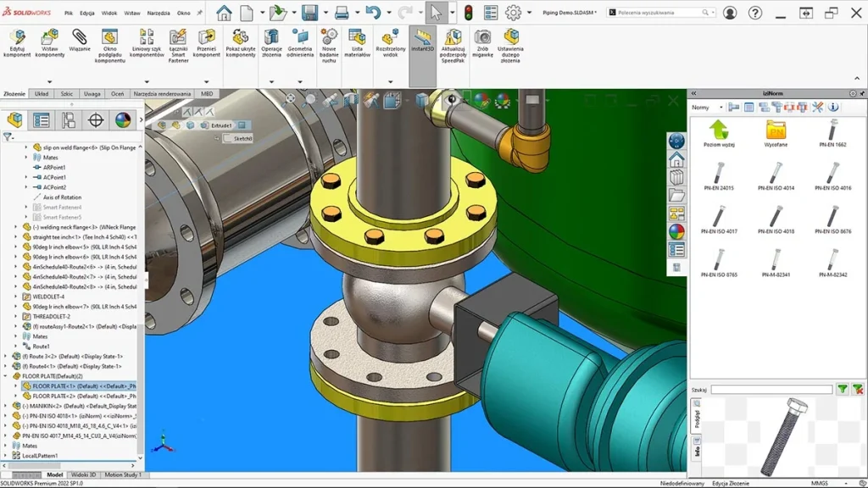Expand the Route1 tree node
Image resolution: width=868 pixels, height=488 pixels.
point(15,347)
